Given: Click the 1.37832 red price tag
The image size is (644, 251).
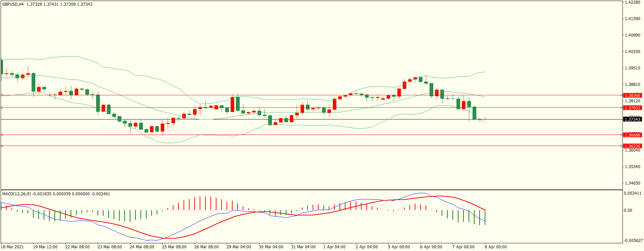Looking at the screenshot, I should 632,108.
